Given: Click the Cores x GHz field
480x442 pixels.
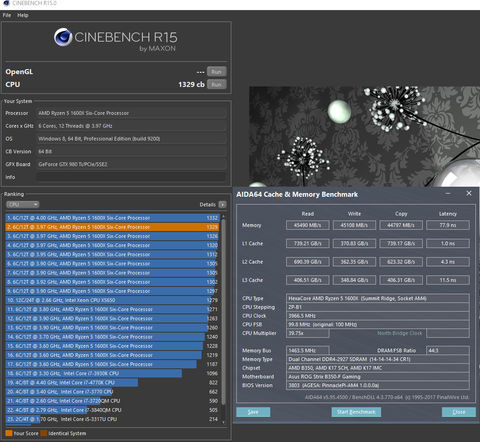Looking at the screenshot, I should pyautogui.click(x=130, y=126).
